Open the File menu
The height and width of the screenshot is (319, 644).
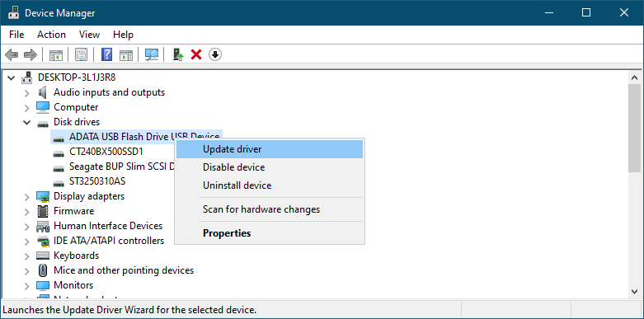pyautogui.click(x=16, y=35)
